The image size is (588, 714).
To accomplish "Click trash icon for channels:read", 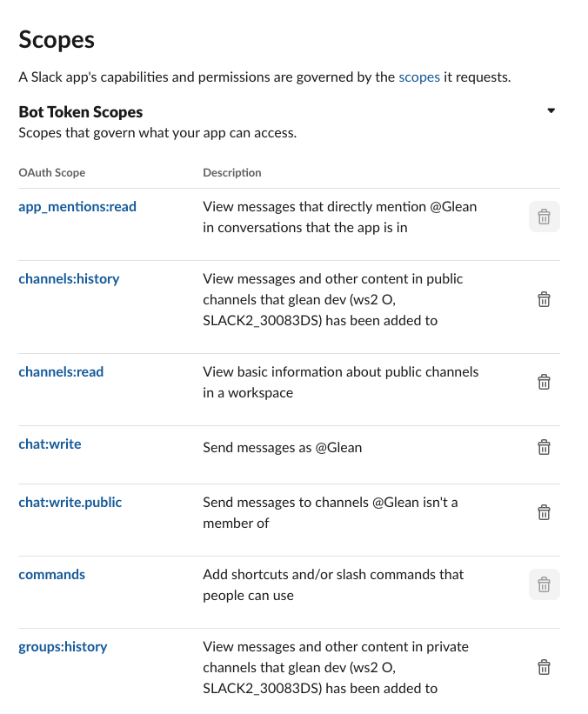I will point(544,383).
